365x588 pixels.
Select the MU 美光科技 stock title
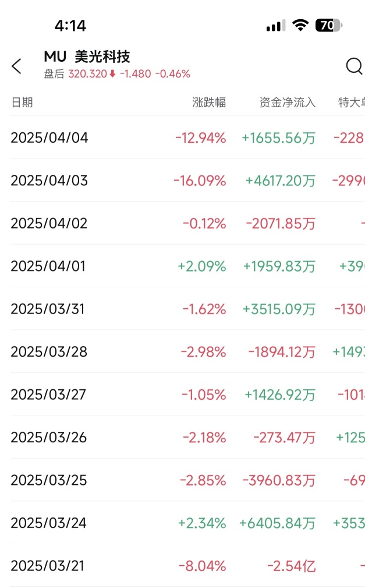coord(87,57)
